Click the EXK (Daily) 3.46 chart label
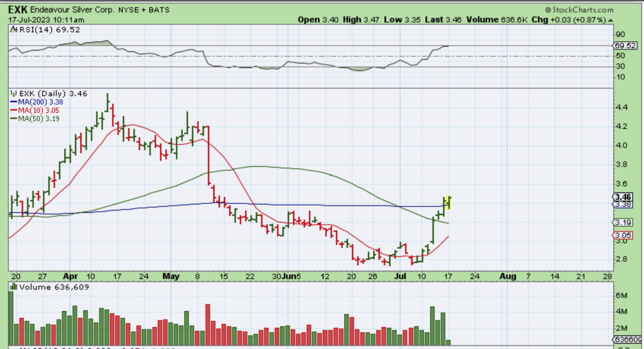The image size is (644, 349). [53, 94]
